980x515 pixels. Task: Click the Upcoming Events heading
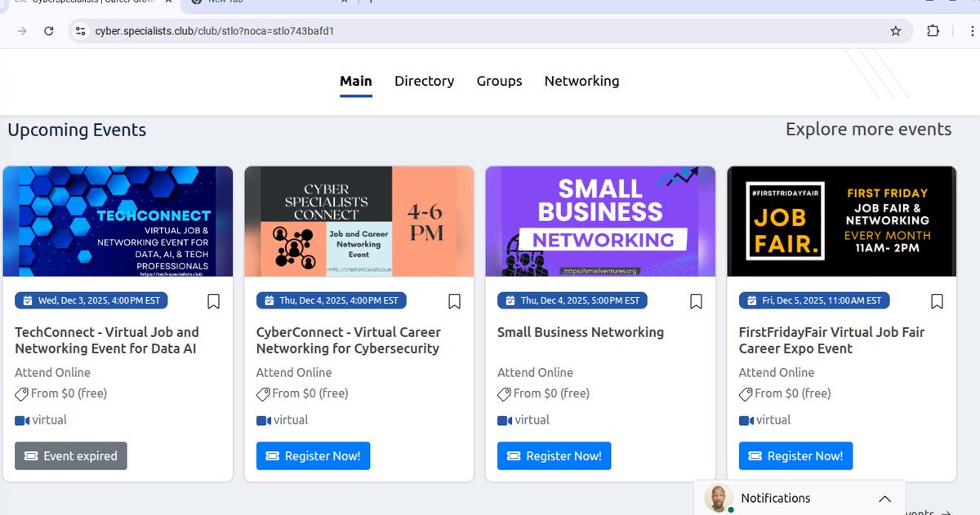coord(77,130)
